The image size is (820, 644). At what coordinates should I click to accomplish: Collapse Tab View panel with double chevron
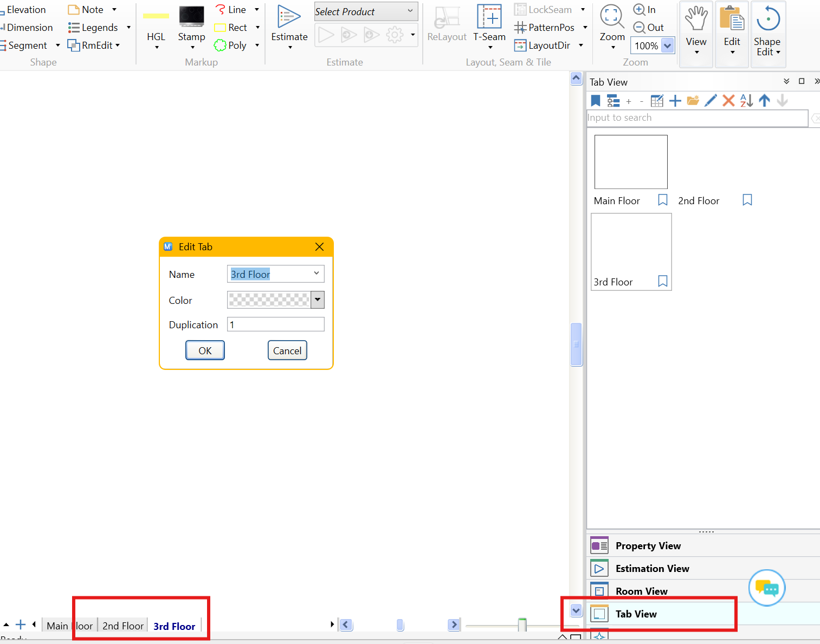click(x=786, y=81)
